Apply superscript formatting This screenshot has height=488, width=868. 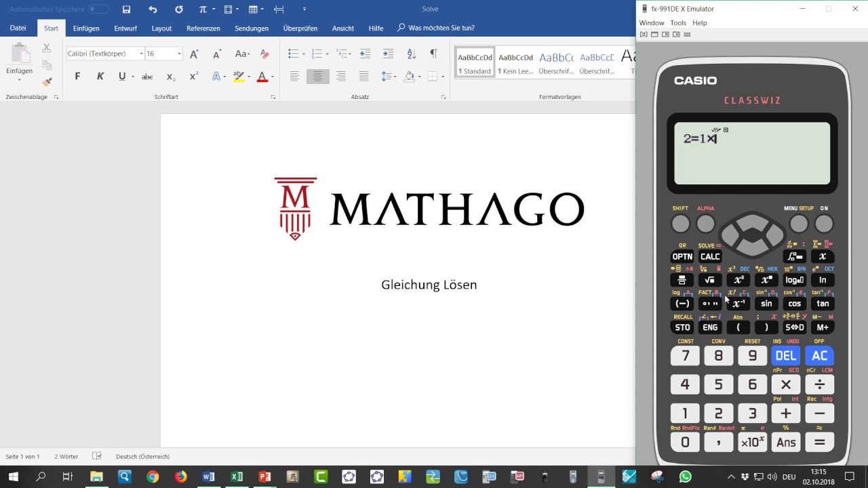point(194,77)
